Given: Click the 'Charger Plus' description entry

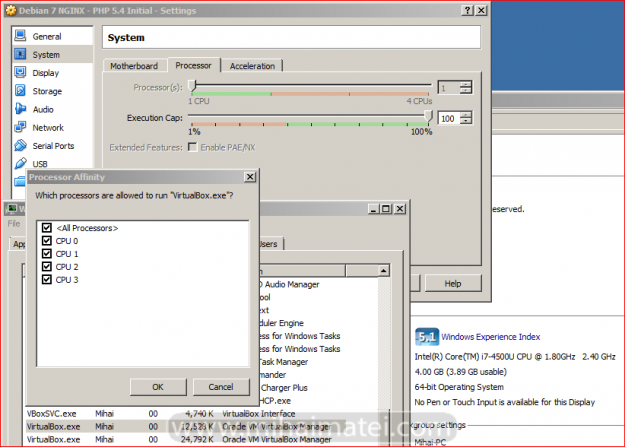Looking at the screenshot, I should pyautogui.click(x=284, y=388).
